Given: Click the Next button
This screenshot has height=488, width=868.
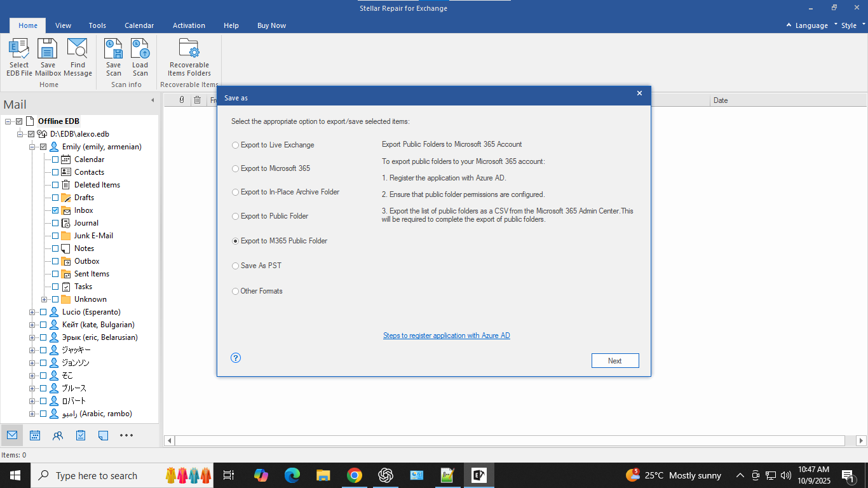Looking at the screenshot, I should coord(614,360).
